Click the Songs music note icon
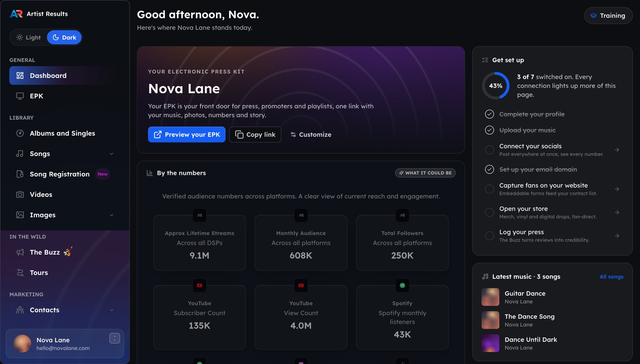The width and height of the screenshot is (640, 364). coord(20,154)
